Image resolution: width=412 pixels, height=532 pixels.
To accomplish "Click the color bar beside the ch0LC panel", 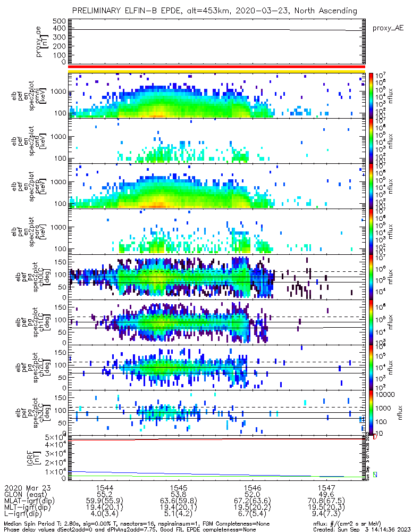I will click(371, 277).
